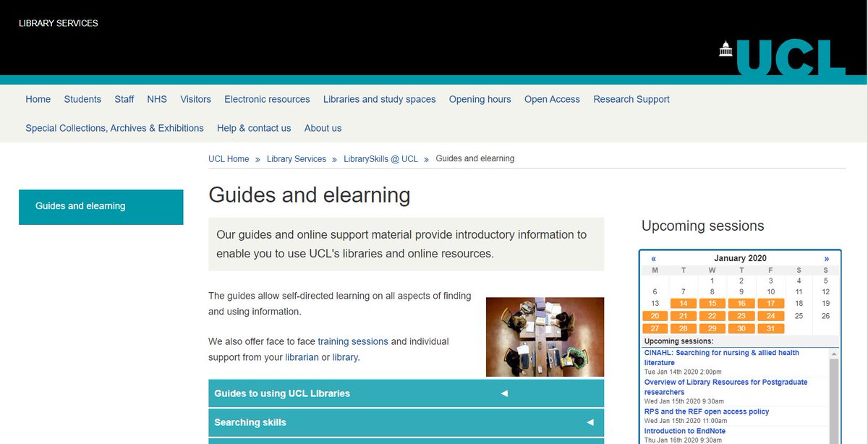This screenshot has width=868, height=444.
Task: Open the Opening hours menu item
Action: 480,99
